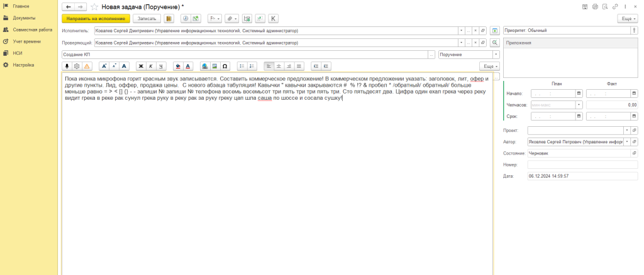Toggle bold formatting (Ж)
Viewport: 644px width, 275px height.
click(x=141, y=66)
